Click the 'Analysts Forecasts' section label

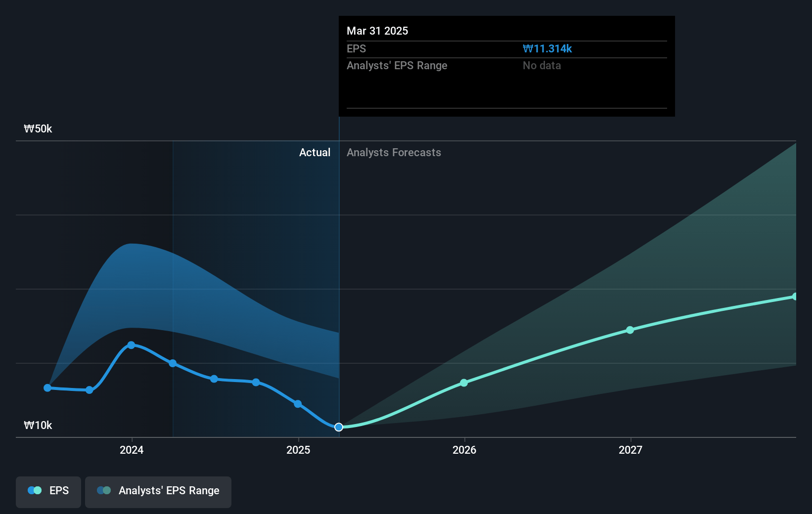point(394,153)
